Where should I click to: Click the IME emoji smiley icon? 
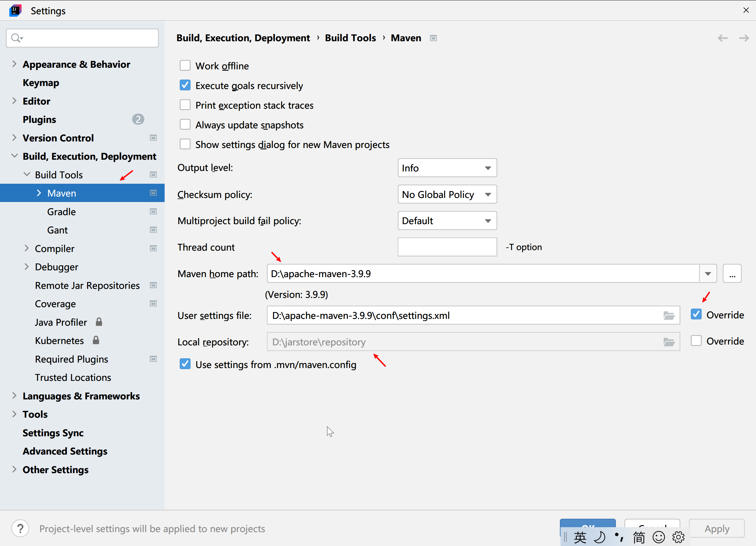658,537
